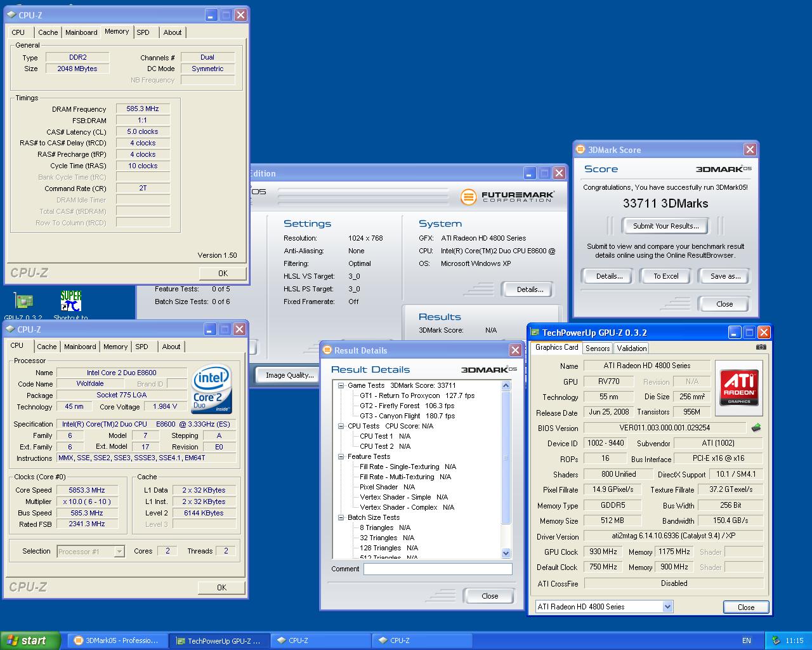812x650 pixels.
Task: Select GT1 Return To Proxycon result row
Action: click(417, 395)
